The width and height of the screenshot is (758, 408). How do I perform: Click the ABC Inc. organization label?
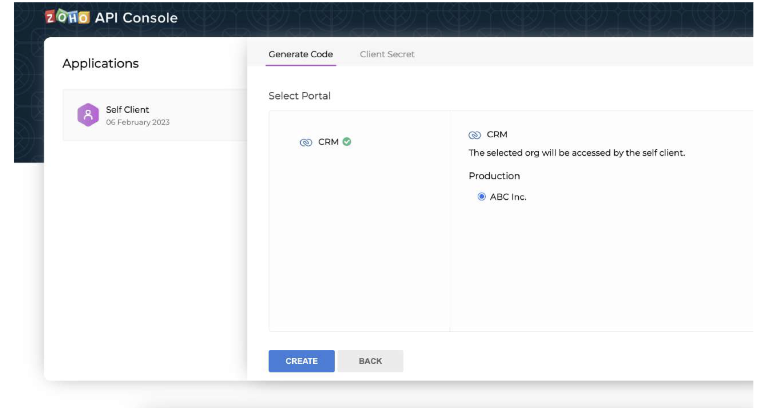pos(508,197)
